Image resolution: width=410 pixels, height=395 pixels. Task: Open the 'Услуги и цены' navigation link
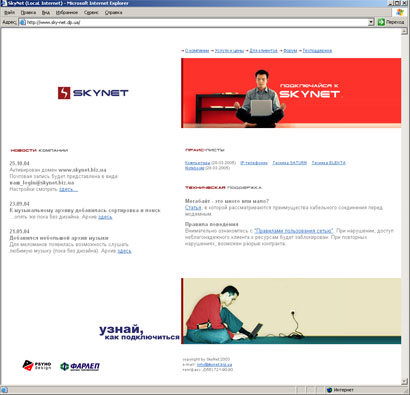coord(229,51)
